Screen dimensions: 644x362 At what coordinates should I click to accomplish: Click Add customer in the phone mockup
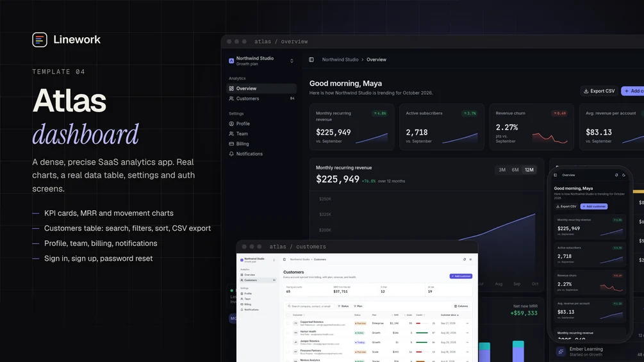coord(594,206)
